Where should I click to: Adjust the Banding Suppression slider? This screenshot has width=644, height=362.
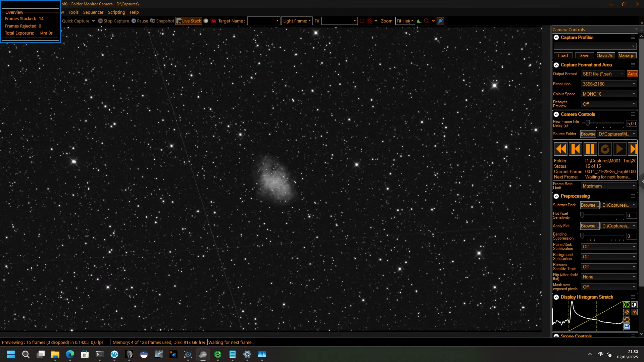coord(582,236)
